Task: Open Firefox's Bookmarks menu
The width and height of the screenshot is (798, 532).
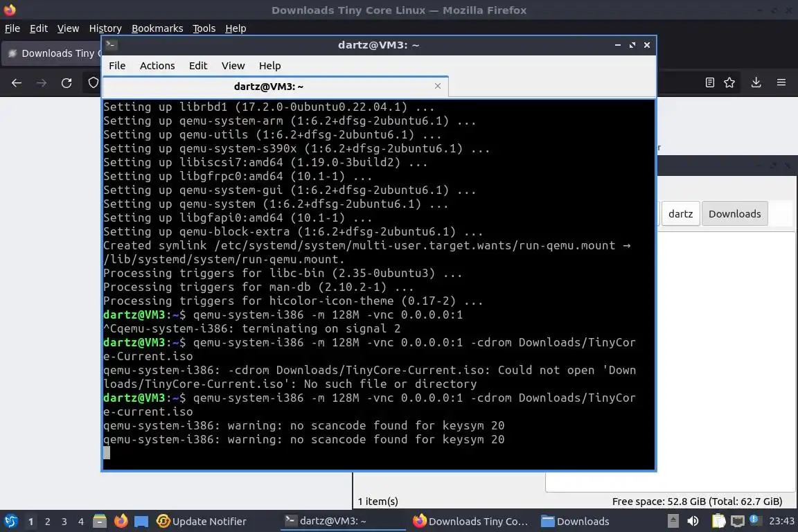Action: pyautogui.click(x=157, y=28)
